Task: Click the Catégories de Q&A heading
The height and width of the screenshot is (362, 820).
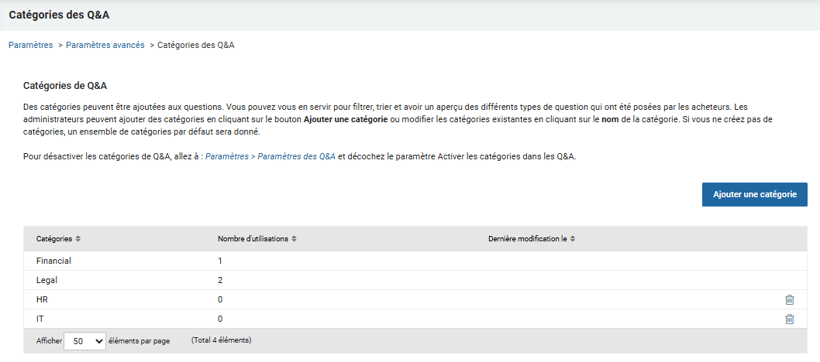Action: pos(65,85)
